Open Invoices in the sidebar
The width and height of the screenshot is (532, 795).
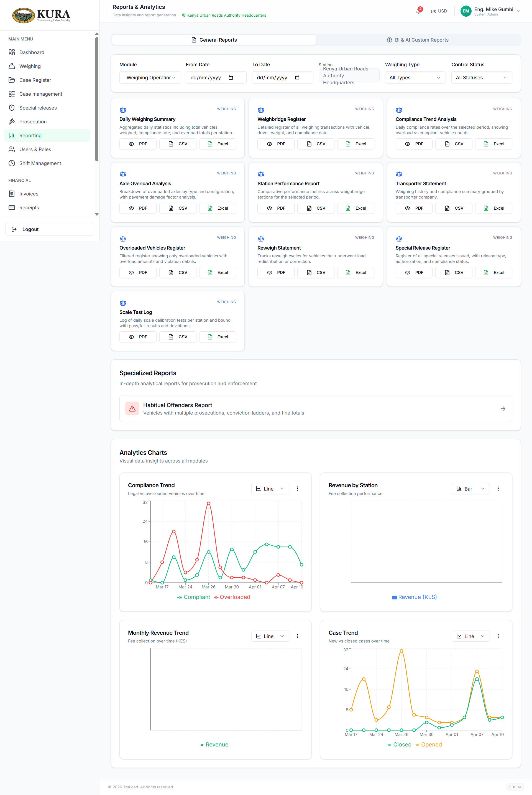click(x=47, y=194)
